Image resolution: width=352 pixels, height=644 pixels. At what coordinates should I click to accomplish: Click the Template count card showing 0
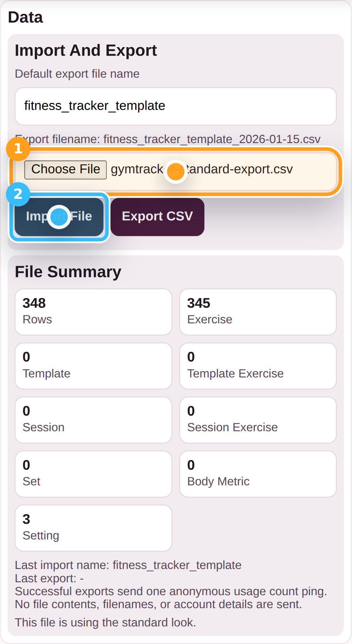[x=93, y=365]
